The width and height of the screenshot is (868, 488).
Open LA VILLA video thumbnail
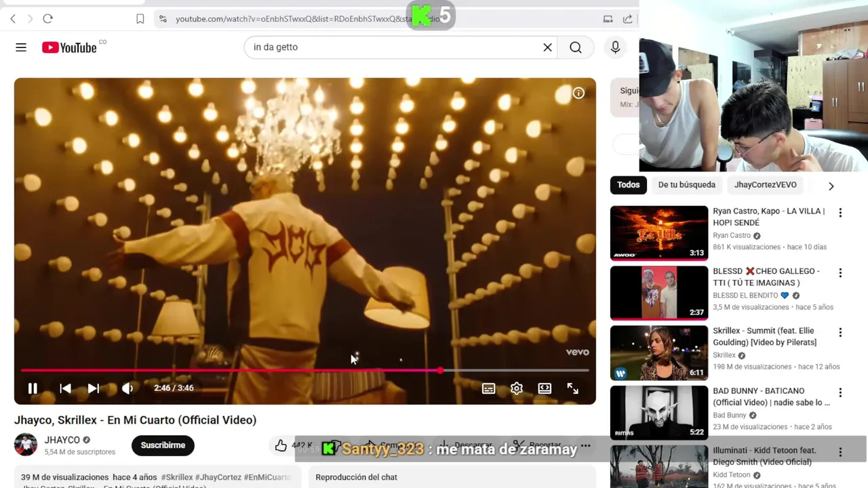659,233
